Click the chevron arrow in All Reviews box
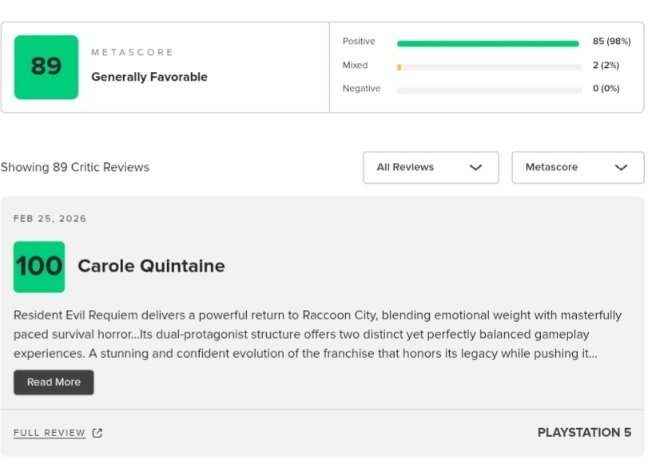648x464 pixels. point(476,168)
